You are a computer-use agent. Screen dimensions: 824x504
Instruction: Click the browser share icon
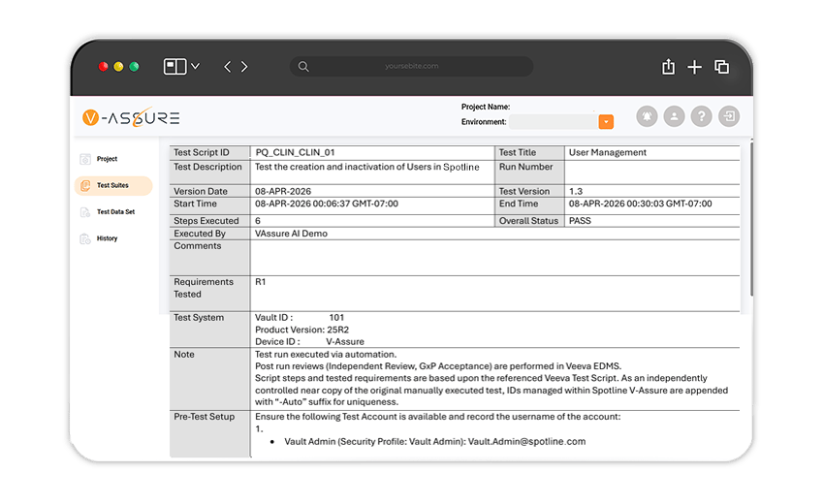668,67
